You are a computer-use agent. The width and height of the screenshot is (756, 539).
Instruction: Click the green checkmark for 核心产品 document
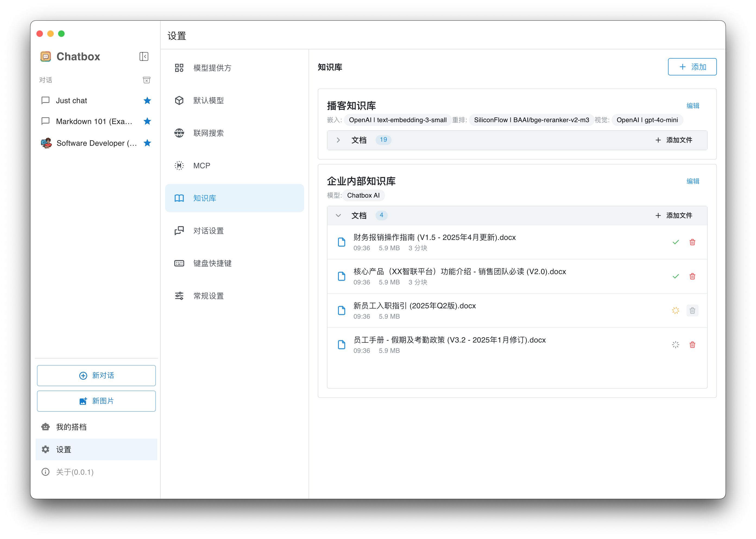pyautogui.click(x=675, y=276)
